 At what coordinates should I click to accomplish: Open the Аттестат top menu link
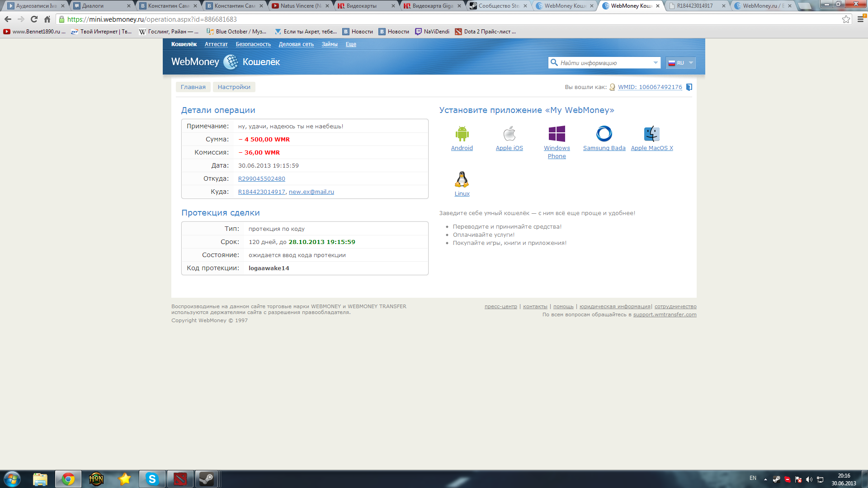pos(216,44)
